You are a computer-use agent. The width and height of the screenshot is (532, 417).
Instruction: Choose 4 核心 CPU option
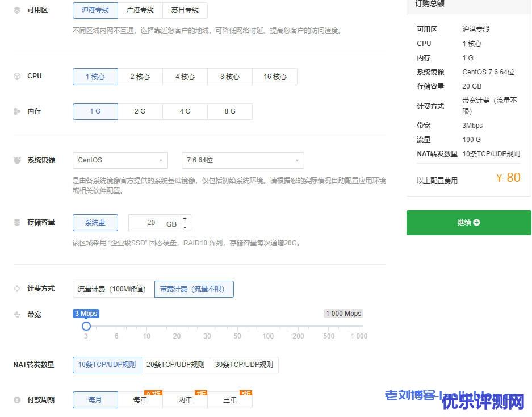[185, 77]
